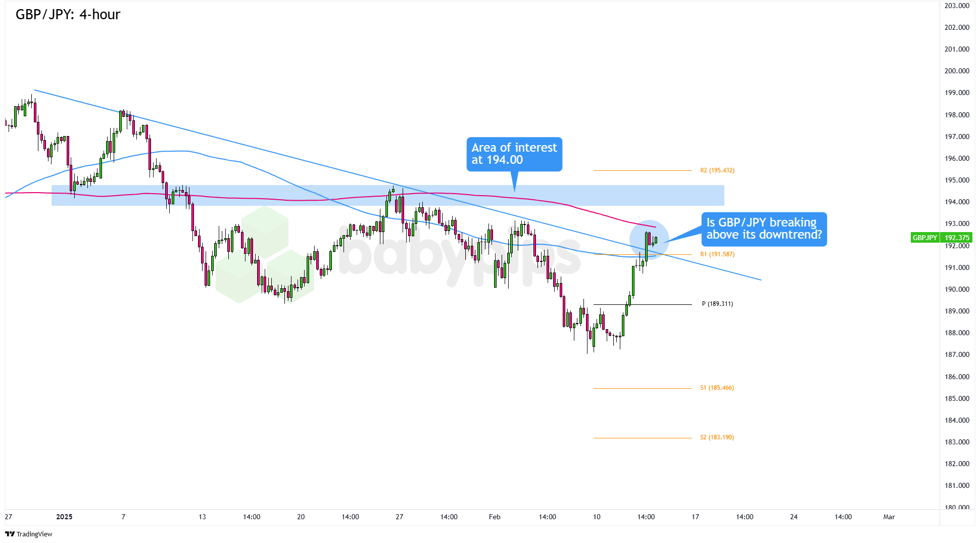Image resolution: width=980 pixels, height=543 pixels.
Task: Click the 194.000 price axis label
Action: click(957, 202)
